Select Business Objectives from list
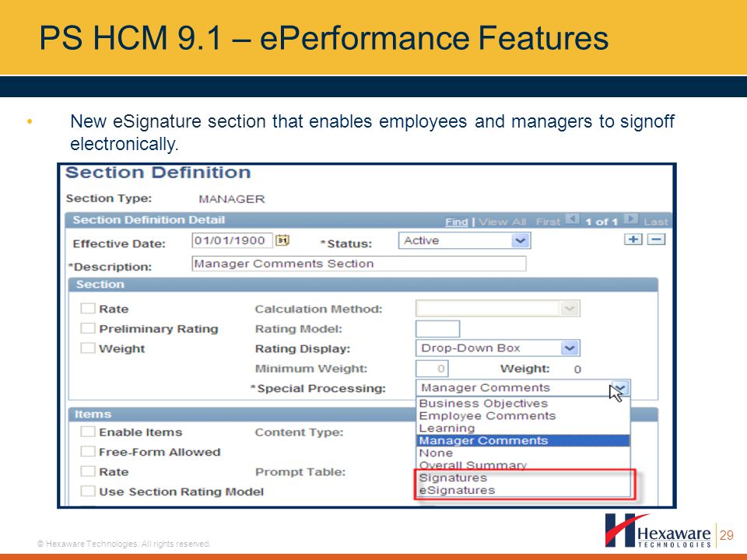747x560 pixels. click(483, 404)
